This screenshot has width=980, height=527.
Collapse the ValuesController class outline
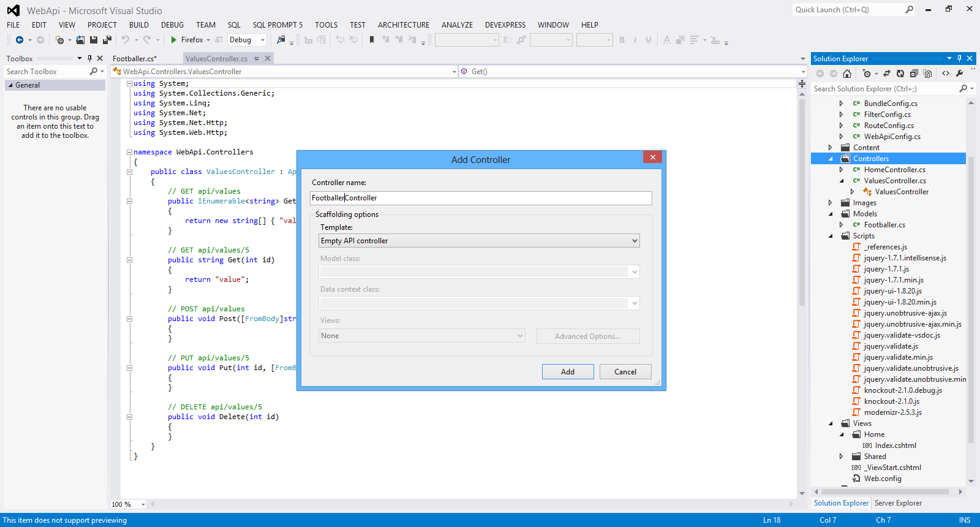[x=129, y=172]
